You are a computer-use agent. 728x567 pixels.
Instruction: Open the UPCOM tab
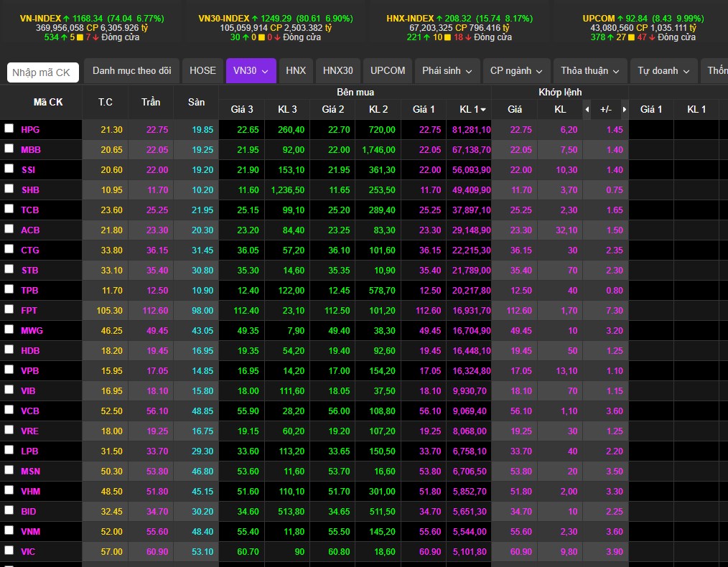(x=388, y=70)
